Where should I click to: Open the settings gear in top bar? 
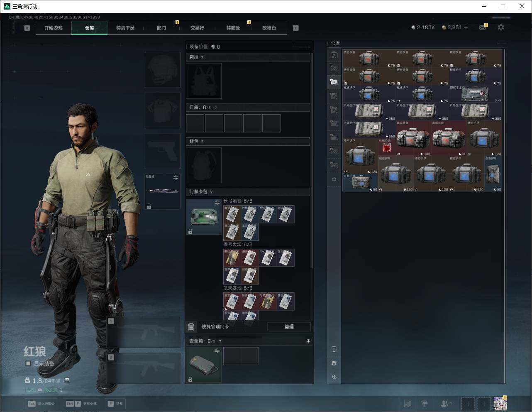(x=501, y=27)
